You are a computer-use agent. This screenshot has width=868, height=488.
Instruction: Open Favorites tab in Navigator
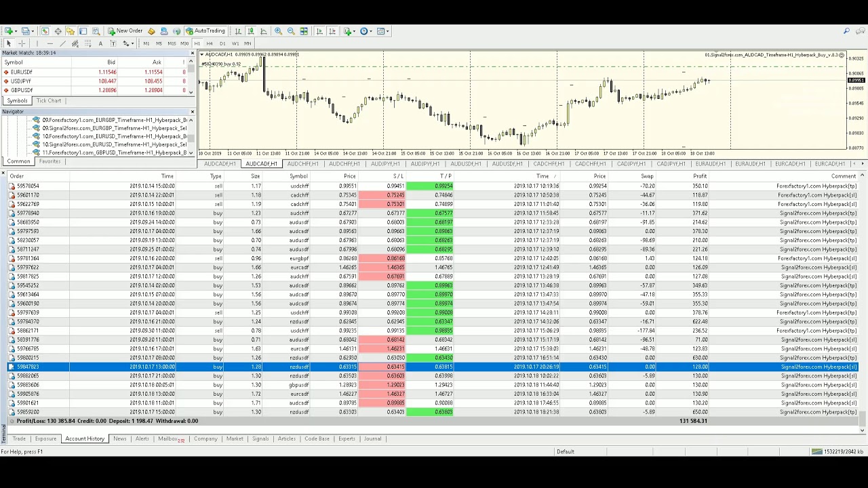pos(50,161)
